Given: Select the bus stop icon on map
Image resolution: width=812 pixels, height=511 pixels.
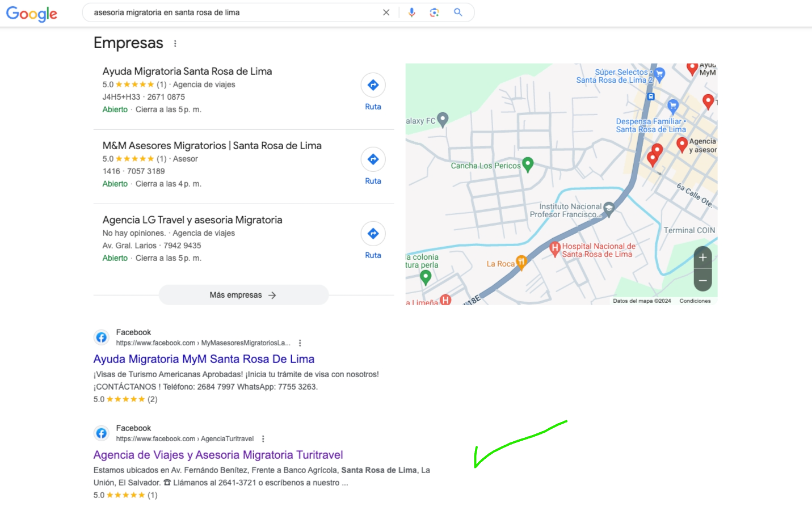Looking at the screenshot, I should tap(651, 96).
